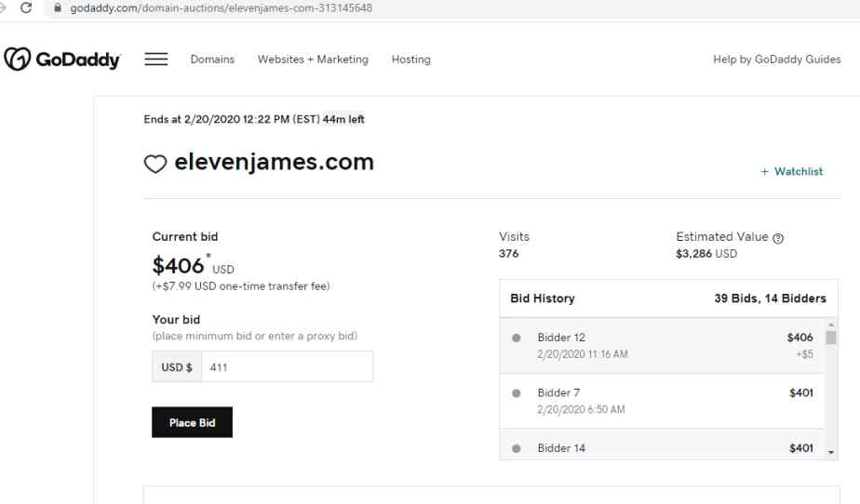The height and width of the screenshot is (504, 860).
Task: Open the hamburger navigation menu
Action: click(x=155, y=60)
